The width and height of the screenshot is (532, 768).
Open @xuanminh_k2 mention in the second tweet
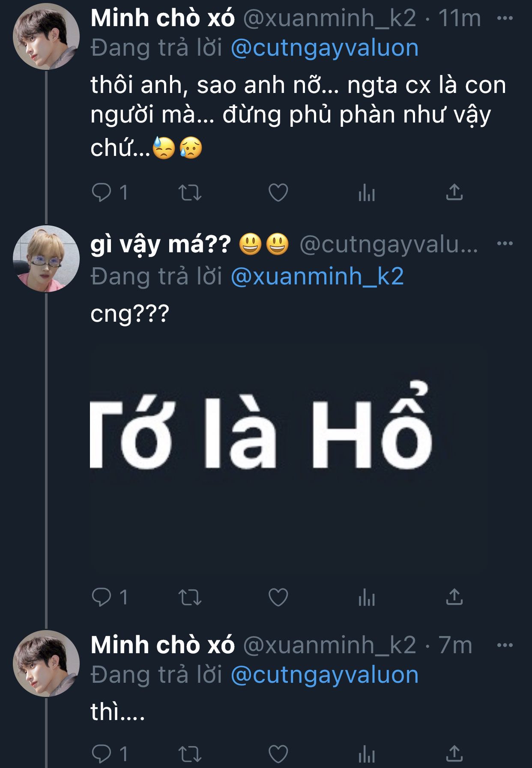(317, 276)
